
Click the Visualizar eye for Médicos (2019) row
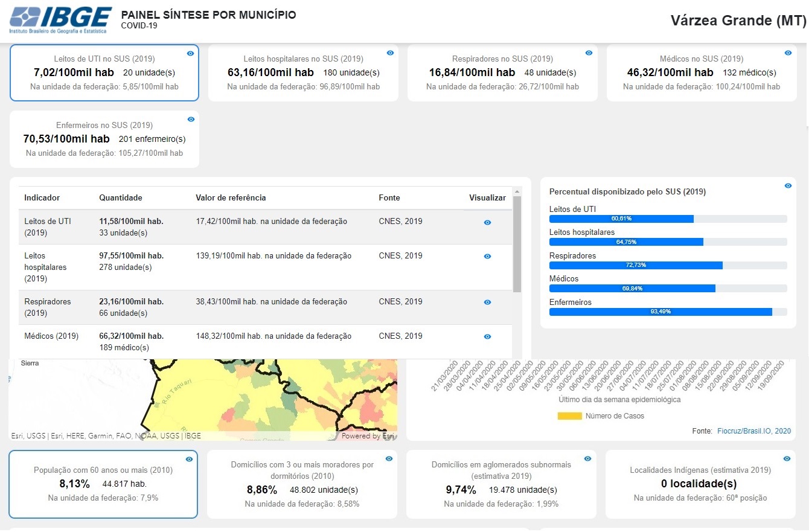487,337
